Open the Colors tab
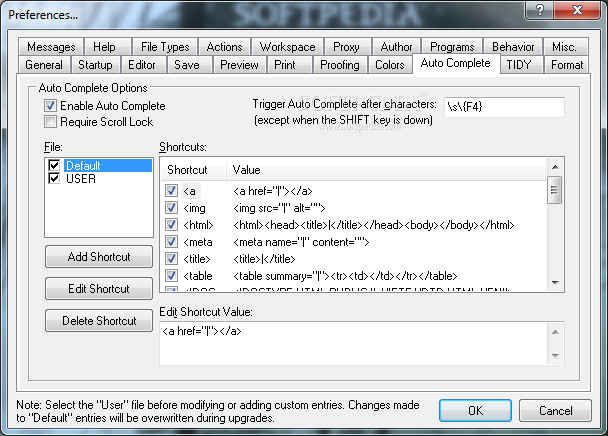The height and width of the screenshot is (436, 608). point(390,64)
